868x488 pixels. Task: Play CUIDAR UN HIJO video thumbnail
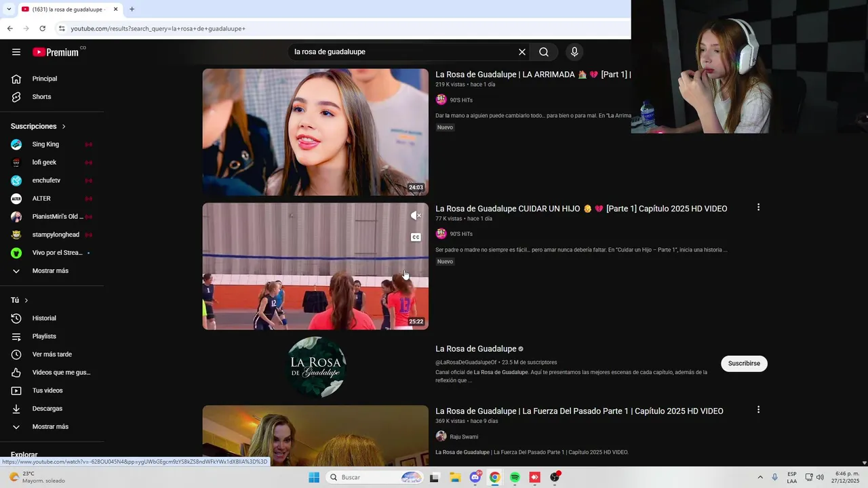(315, 266)
